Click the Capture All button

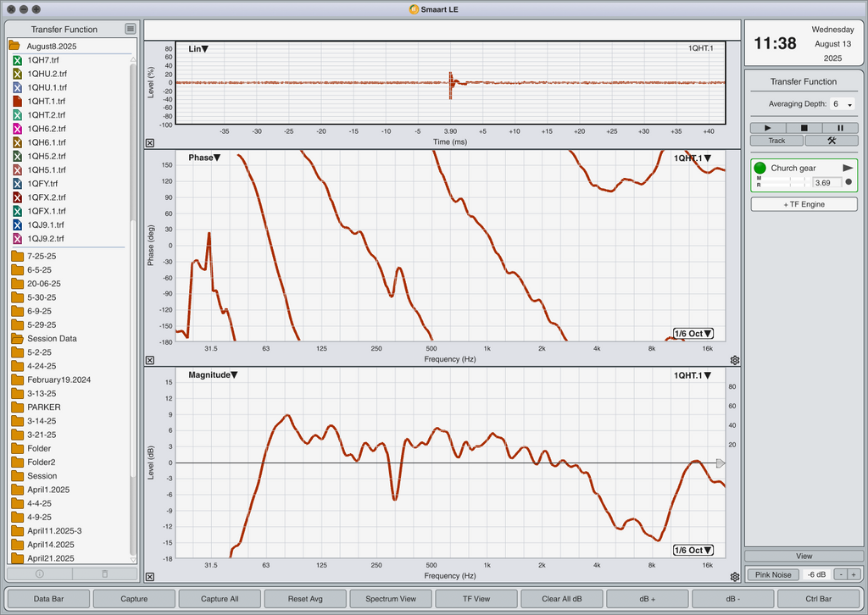(220, 599)
